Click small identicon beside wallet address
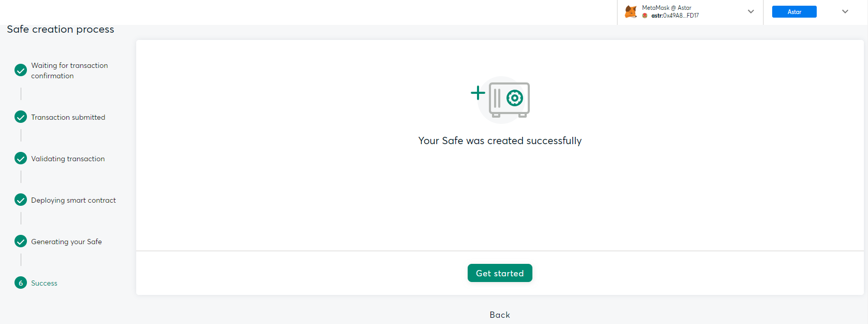The image size is (868, 324). (645, 16)
